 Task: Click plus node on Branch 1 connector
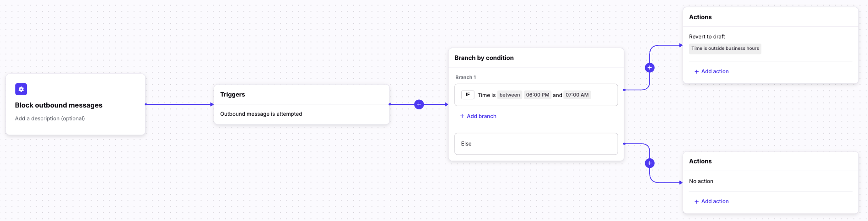[x=649, y=68]
